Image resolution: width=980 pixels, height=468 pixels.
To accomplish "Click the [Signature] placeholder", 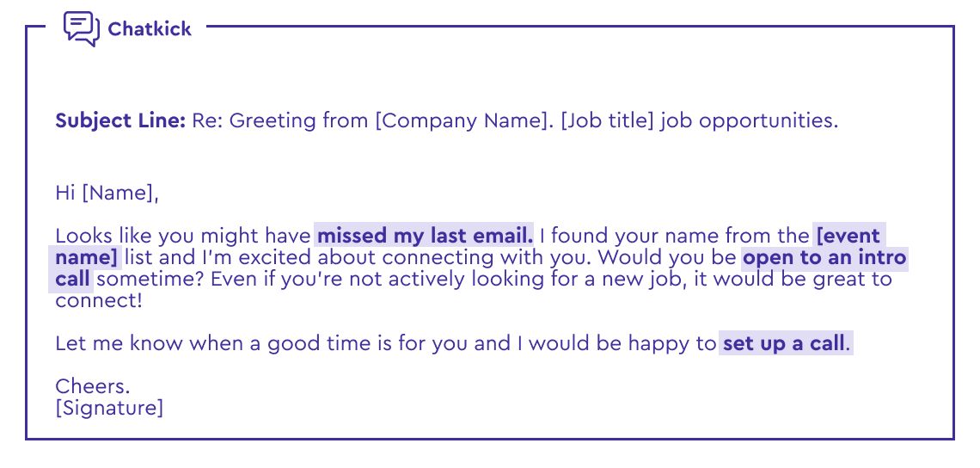I will tap(109, 408).
